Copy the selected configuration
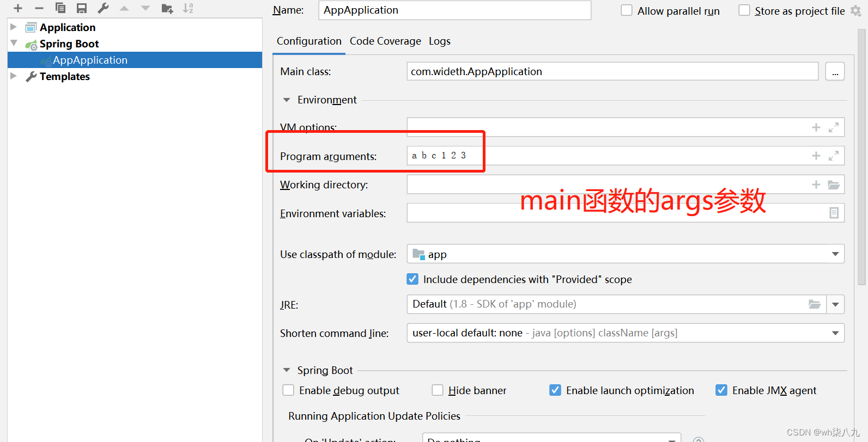The width and height of the screenshot is (868, 442). click(x=60, y=8)
